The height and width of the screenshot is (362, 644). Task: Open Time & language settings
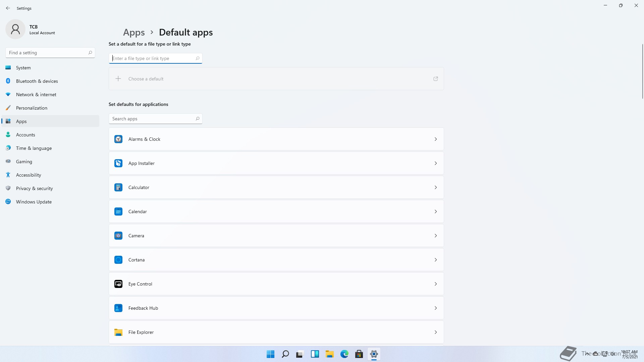[50, 148]
